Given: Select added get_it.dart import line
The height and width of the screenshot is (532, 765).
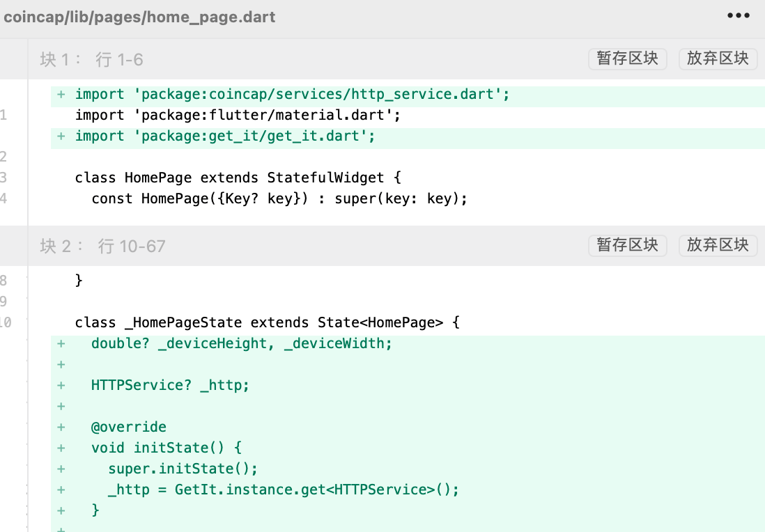Looking at the screenshot, I should pos(225,136).
